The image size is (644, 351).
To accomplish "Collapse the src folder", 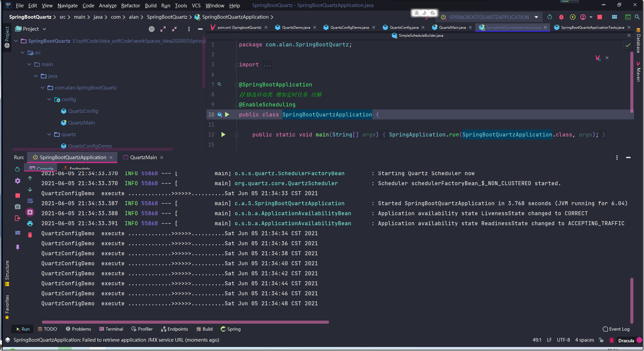I will (23, 53).
